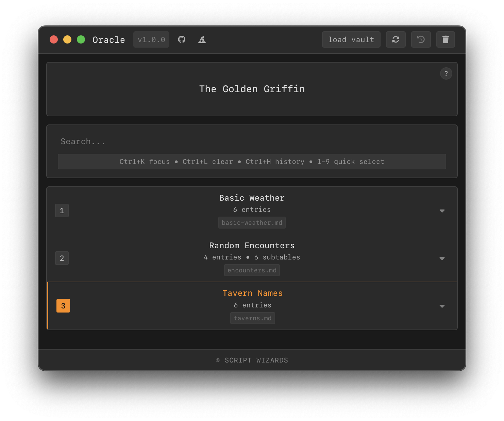Click the 4 entries • 6 subtables text

click(252, 257)
